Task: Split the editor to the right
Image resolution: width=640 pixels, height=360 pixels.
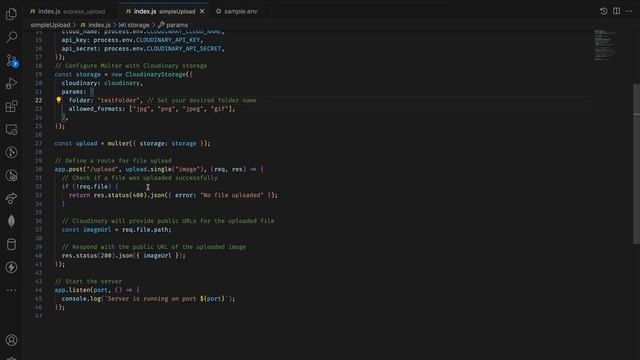Action: (x=616, y=11)
